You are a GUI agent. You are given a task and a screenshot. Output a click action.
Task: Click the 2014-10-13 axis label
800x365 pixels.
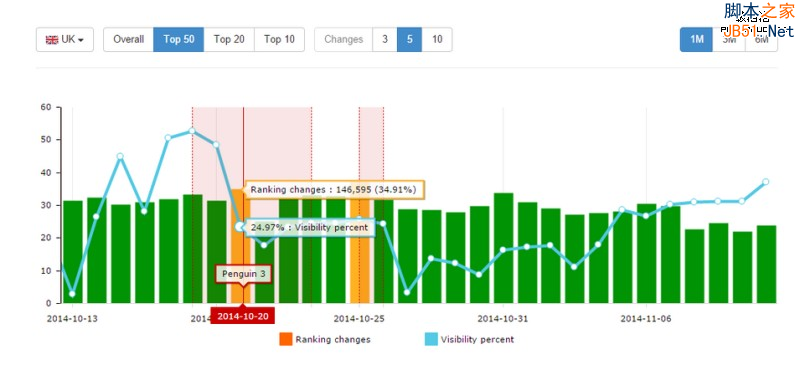pos(72,319)
